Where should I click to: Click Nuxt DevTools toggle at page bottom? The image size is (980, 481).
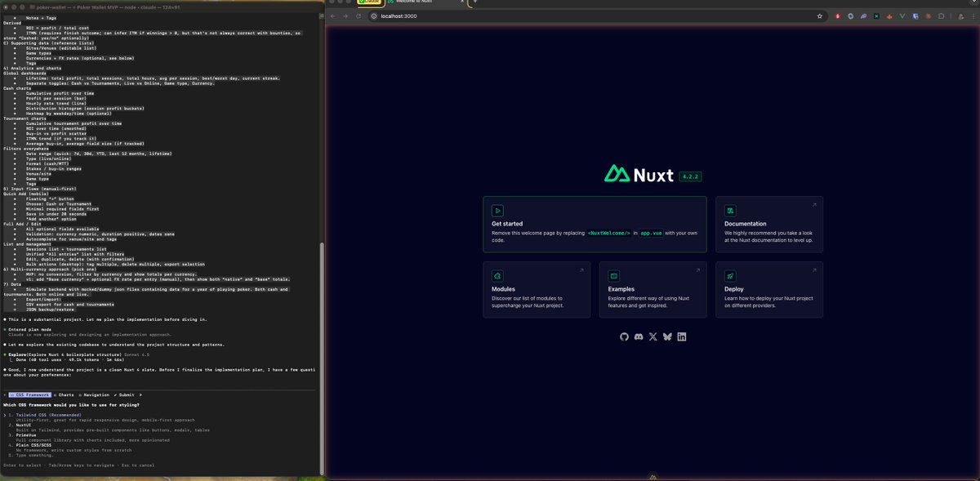point(652,476)
